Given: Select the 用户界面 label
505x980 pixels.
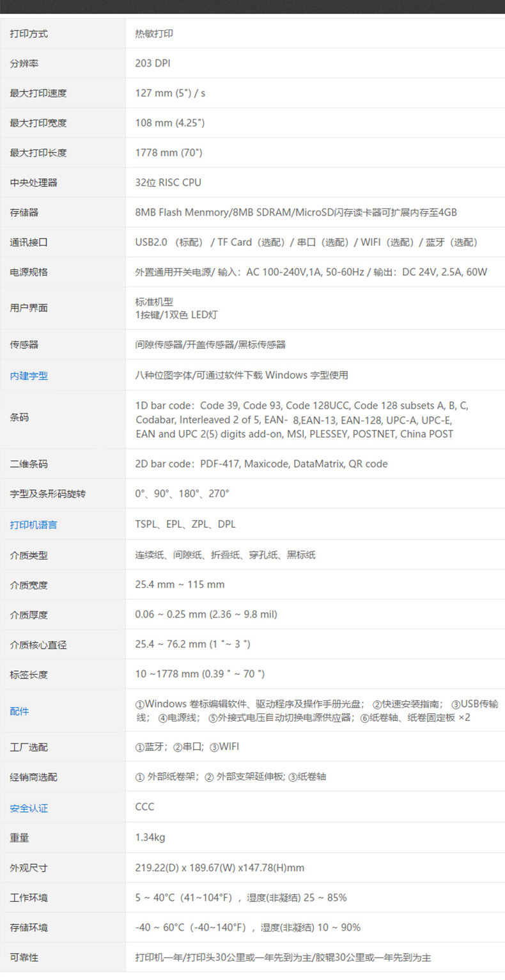Looking at the screenshot, I should pos(29,308).
